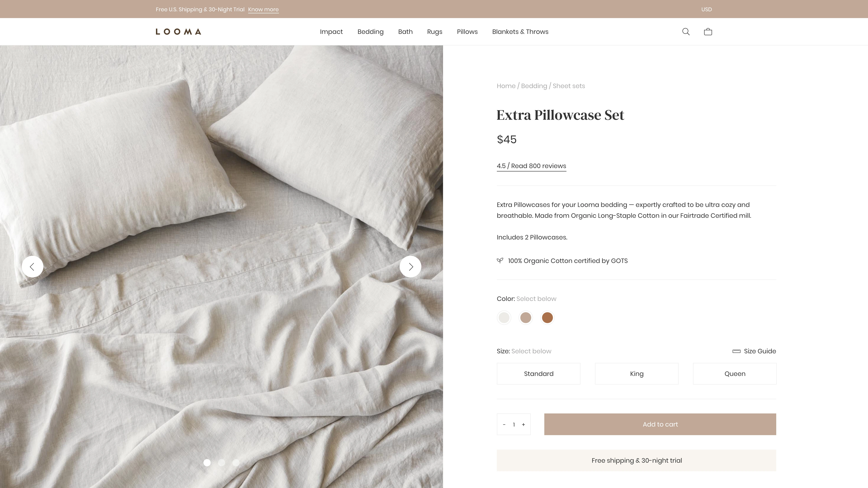
Task: Click the minus quantity stepper icon
Action: tap(504, 424)
